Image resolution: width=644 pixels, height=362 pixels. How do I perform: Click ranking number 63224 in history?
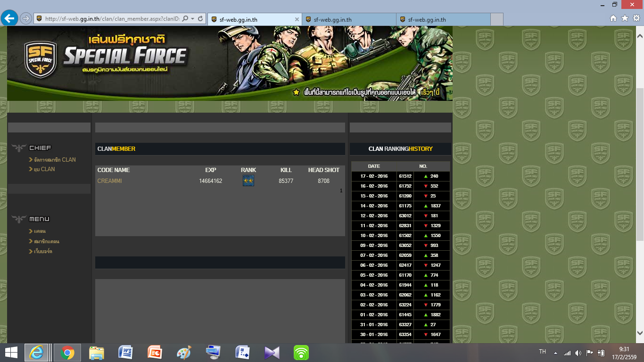click(x=405, y=305)
